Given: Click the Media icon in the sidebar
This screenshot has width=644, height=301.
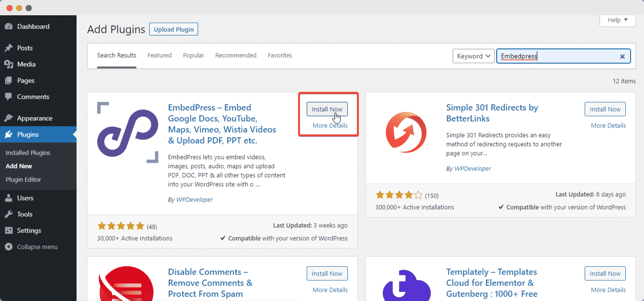Looking at the screenshot, I should point(9,64).
